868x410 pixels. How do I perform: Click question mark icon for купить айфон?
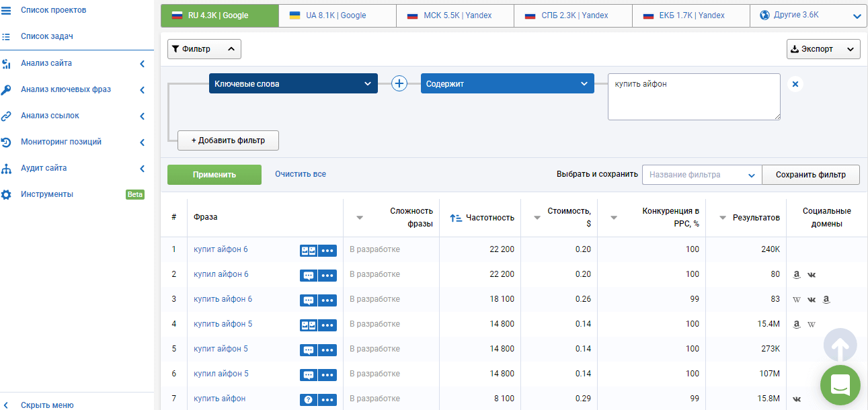click(x=308, y=399)
